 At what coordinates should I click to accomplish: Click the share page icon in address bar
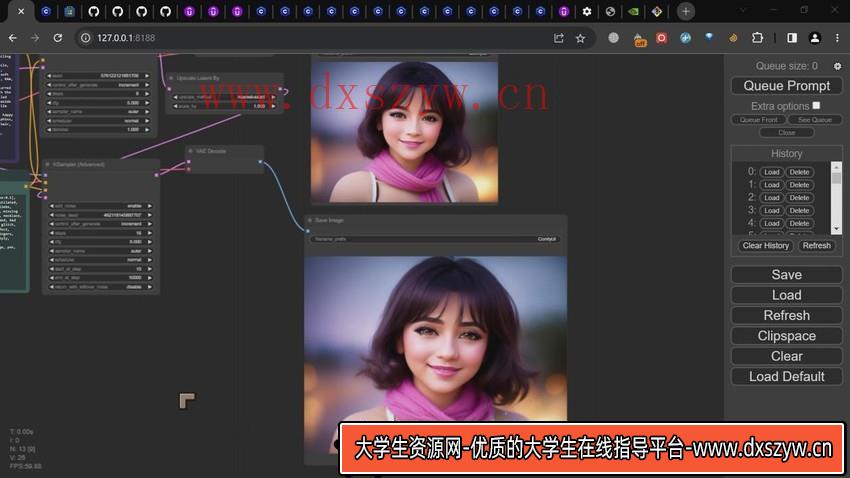point(558,38)
